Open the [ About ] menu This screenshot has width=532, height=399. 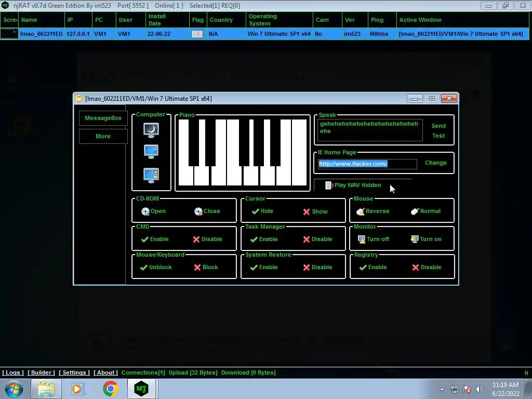tap(105, 373)
